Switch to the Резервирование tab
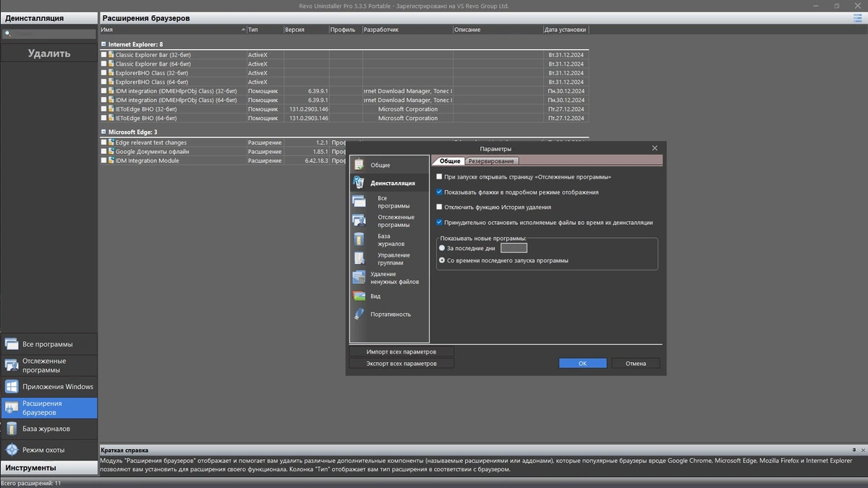The width and height of the screenshot is (868, 488). [x=491, y=161]
